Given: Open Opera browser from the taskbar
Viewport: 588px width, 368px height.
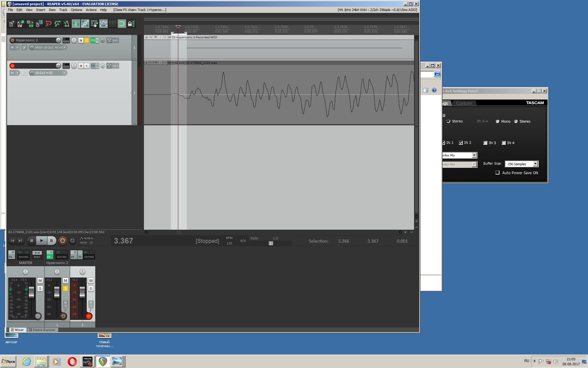Looking at the screenshot, I should [72, 362].
